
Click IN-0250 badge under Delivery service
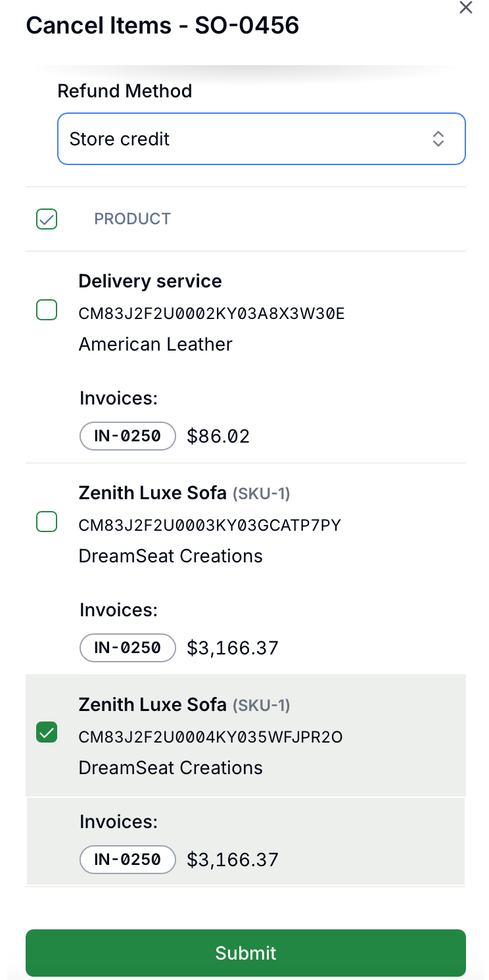[x=128, y=436]
